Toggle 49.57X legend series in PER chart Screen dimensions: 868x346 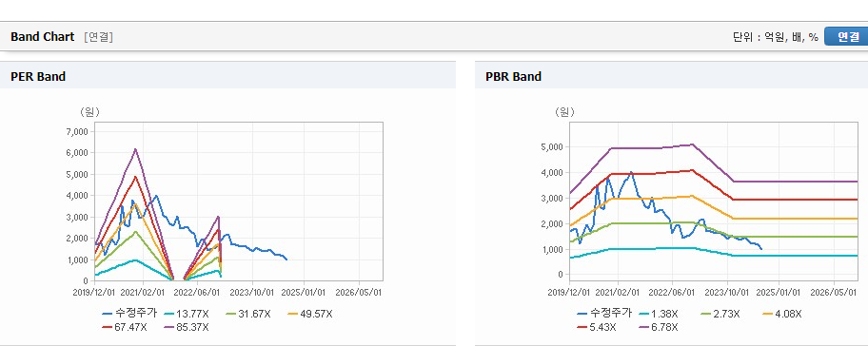310,314
